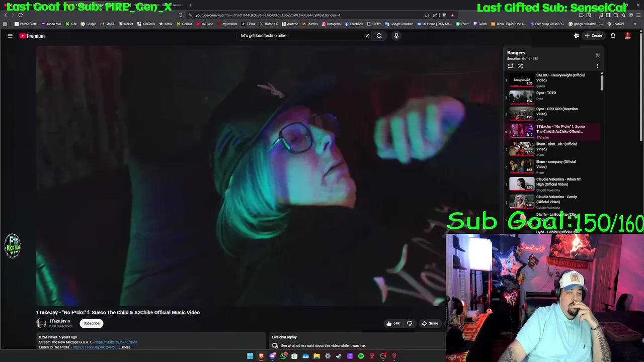Open Microsoft Store taskbar icon
644x362 pixels.
click(x=294, y=356)
